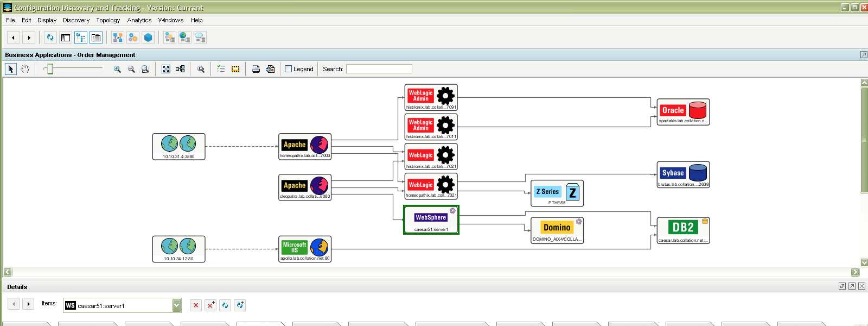Viewport: 868px width, 326px height.
Task: Click the print preview icon
Action: pos(270,69)
